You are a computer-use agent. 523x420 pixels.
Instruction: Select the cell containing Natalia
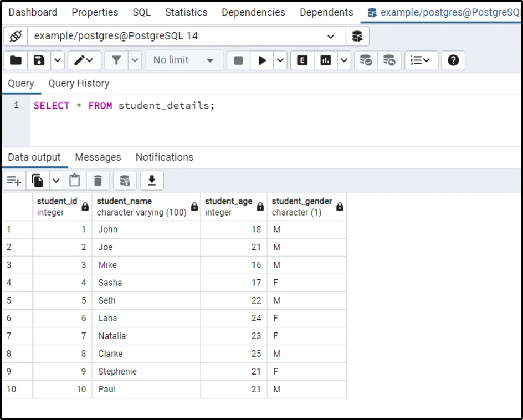[x=112, y=336]
